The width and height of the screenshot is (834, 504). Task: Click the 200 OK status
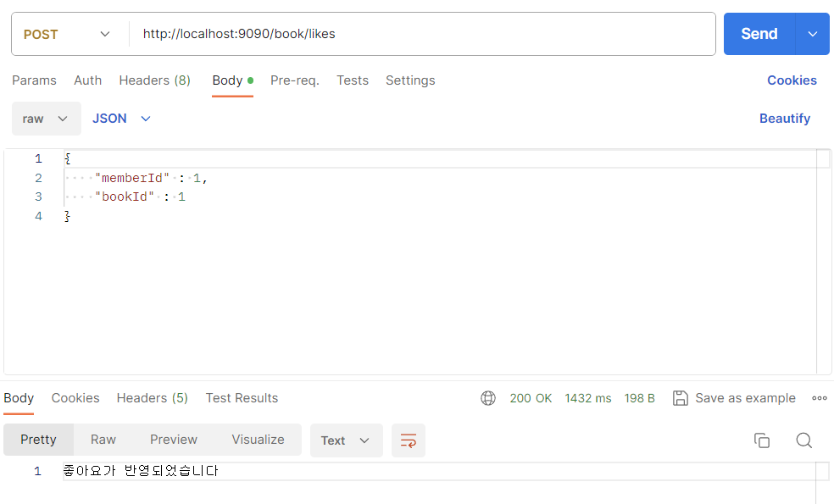(531, 398)
